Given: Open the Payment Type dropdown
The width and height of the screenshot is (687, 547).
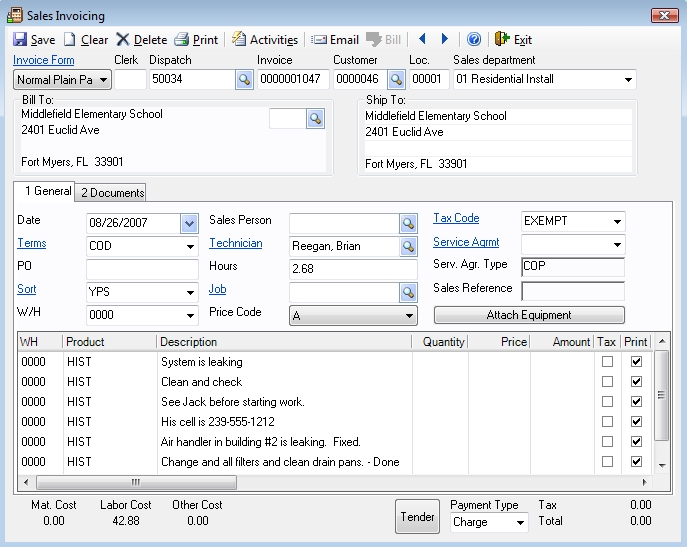Looking at the screenshot, I should click(519, 522).
